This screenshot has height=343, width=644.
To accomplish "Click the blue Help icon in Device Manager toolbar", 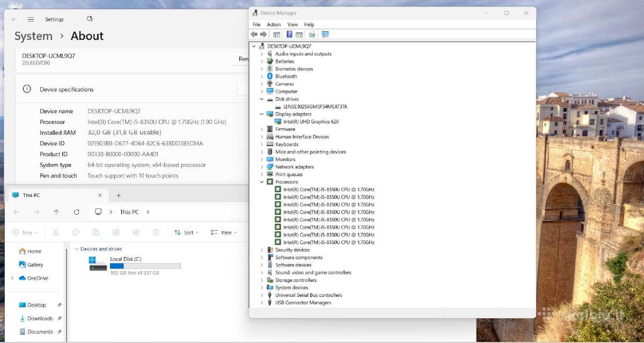I will [290, 34].
